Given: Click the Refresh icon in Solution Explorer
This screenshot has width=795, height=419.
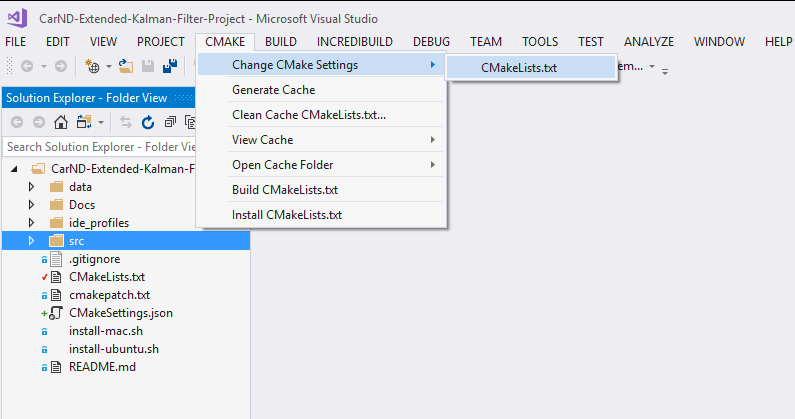Looking at the screenshot, I should (x=148, y=122).
